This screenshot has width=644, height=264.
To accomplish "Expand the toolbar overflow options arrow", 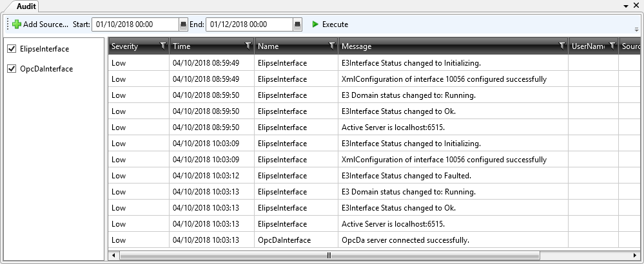I will click(x=637, y=29).
